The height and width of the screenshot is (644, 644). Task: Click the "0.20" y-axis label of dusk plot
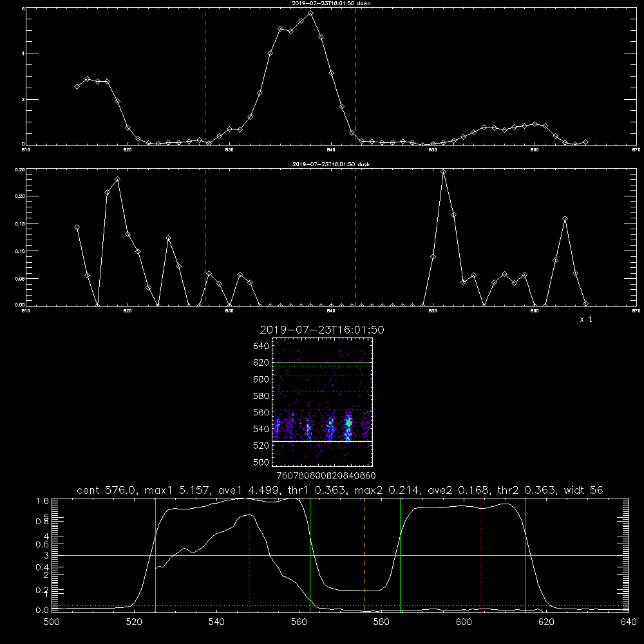(x=20, y=196)
